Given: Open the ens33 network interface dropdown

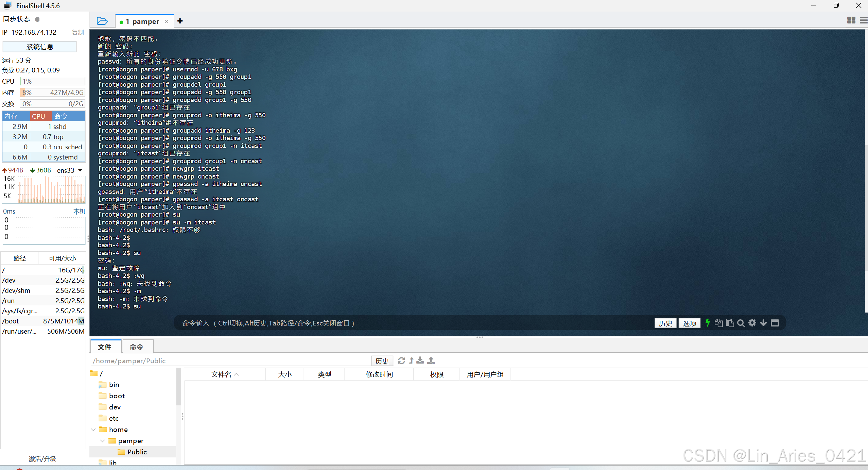Looking at the screenshot, I should coord(80,170).
